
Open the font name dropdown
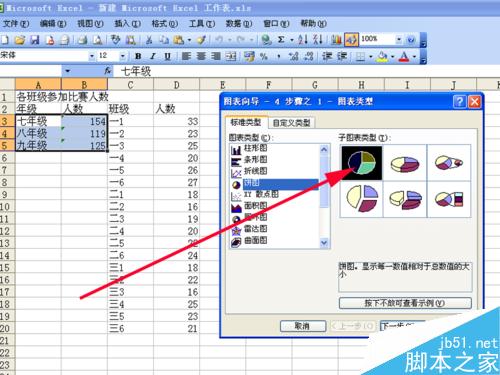point(92,56)
